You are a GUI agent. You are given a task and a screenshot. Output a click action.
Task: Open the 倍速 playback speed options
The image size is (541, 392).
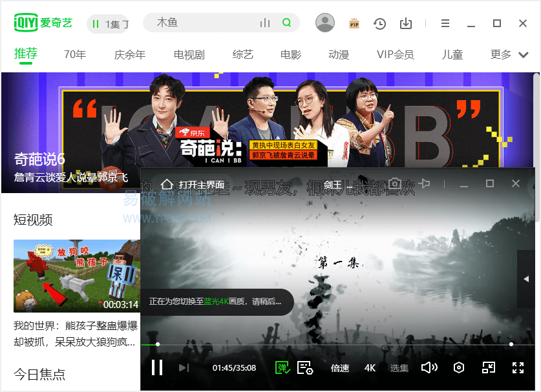click(x=339, y=367)
